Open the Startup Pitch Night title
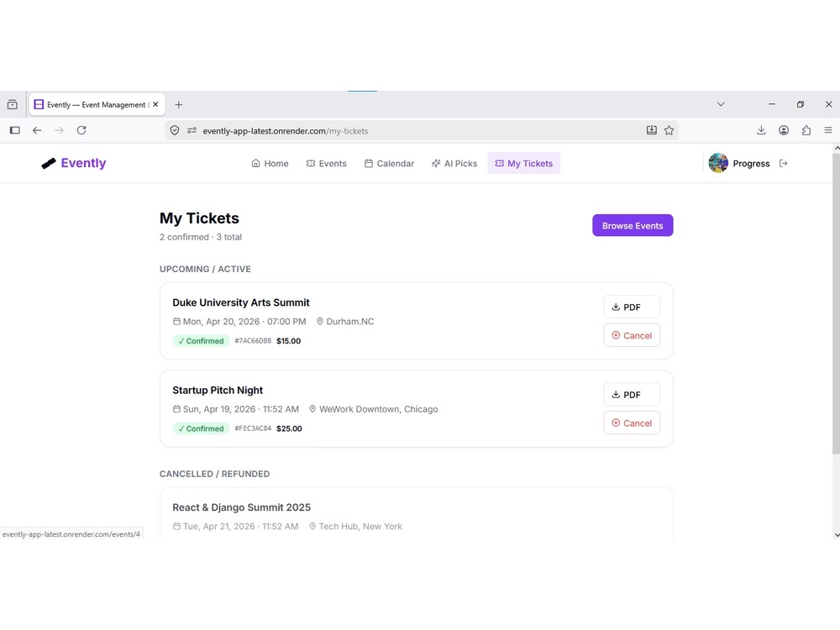Screen dimensions: 840x630 pos(218,391)
